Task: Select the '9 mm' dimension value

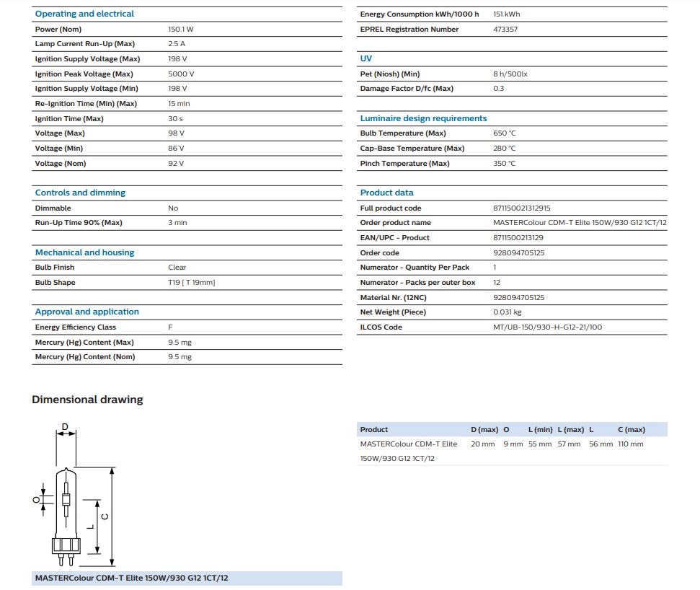Action: pyautogui.click(x=513, y=444)
